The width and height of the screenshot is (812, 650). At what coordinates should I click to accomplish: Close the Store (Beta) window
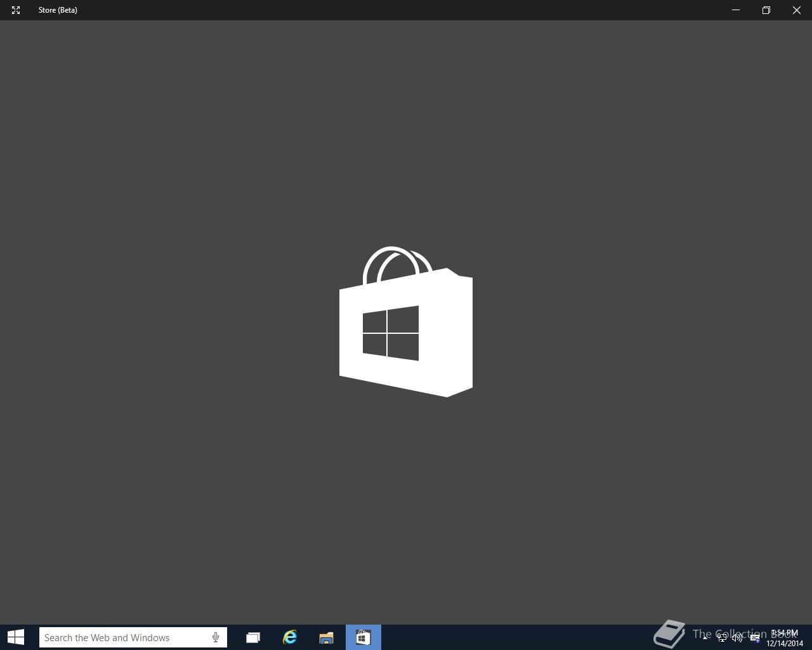[797, 10]
